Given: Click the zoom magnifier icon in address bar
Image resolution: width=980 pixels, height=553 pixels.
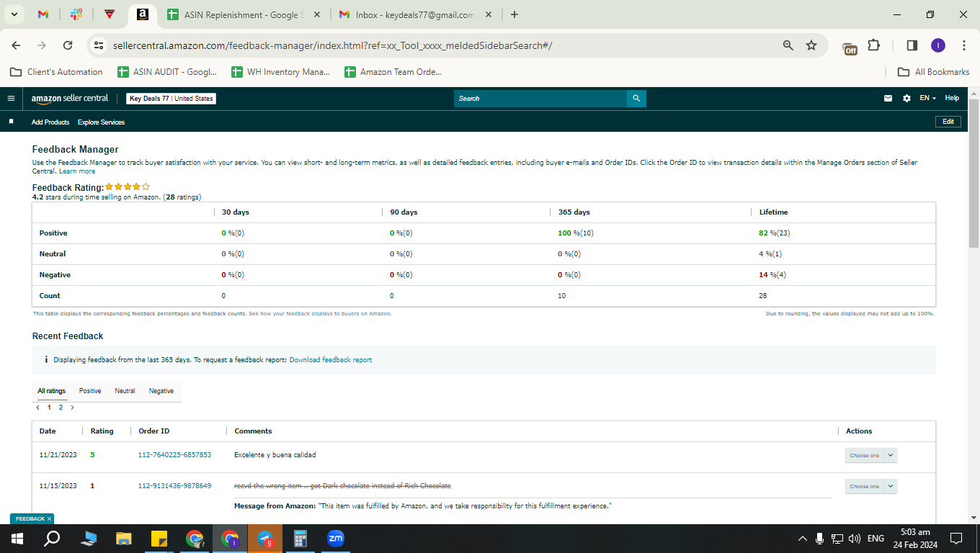Looking at the screenshot, I should point(788,45).
